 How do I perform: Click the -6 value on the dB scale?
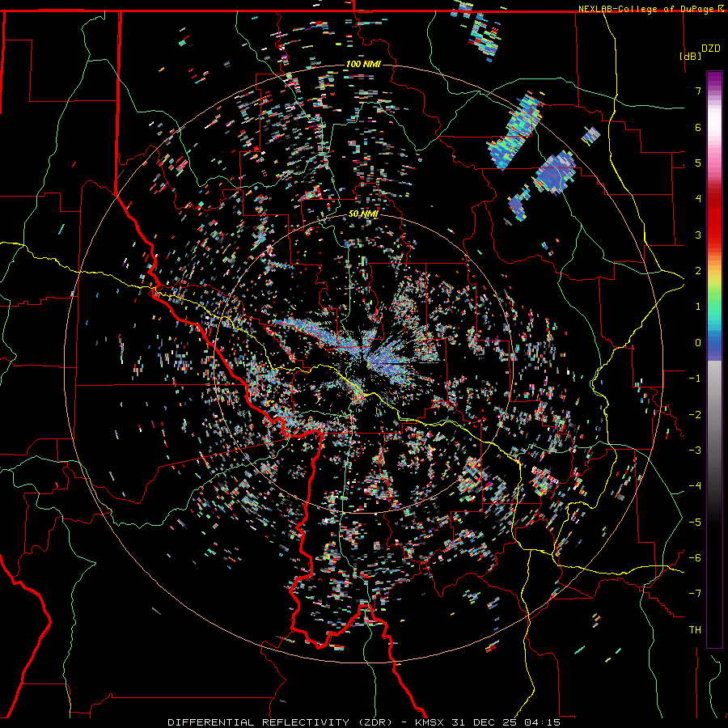coord(695,558)
